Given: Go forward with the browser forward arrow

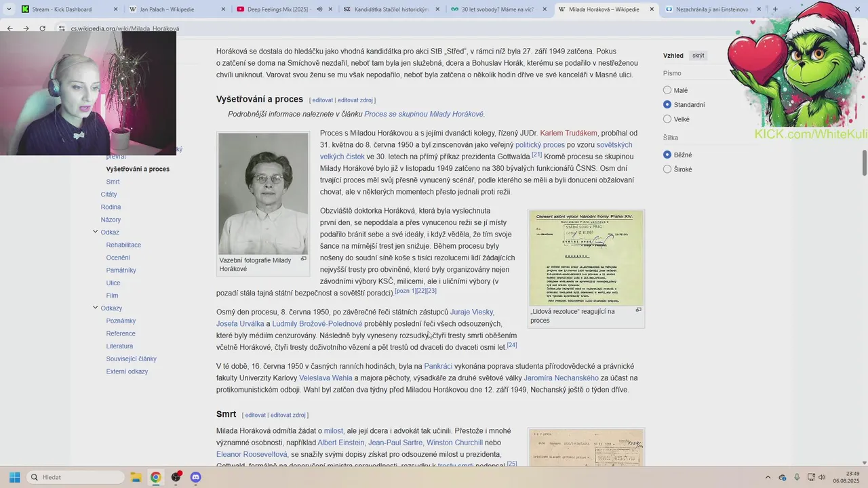Looking at the screenshot, I should 26,28.
